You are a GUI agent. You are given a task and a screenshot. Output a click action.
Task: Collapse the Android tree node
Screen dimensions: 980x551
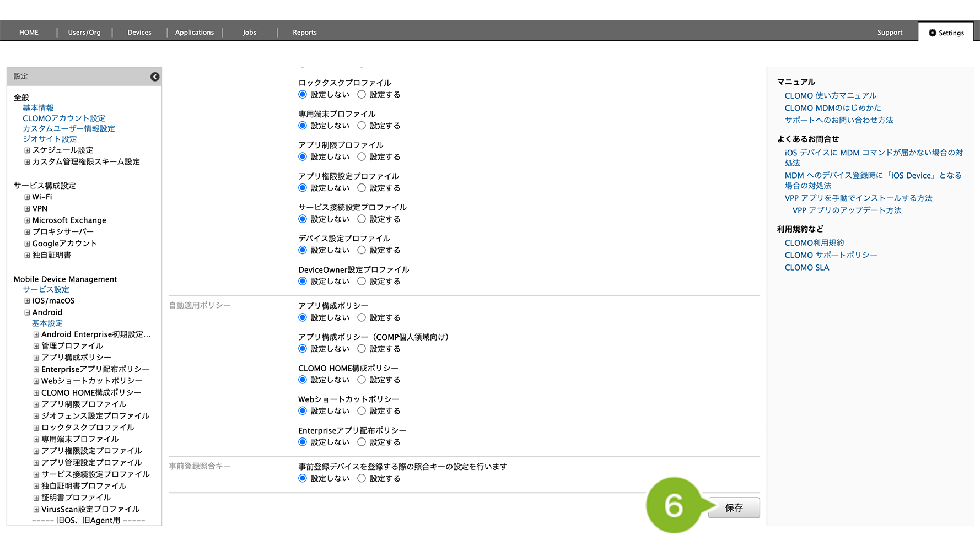point(27,312)
